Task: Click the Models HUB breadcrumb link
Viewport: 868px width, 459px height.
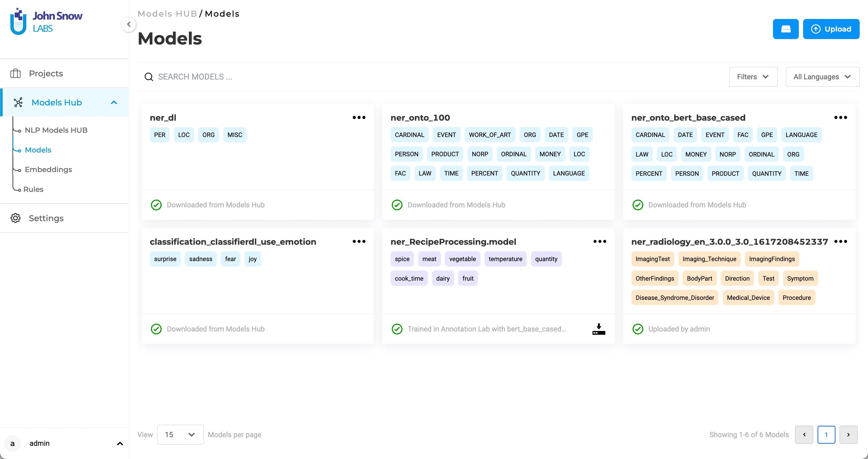Action: 167,14
